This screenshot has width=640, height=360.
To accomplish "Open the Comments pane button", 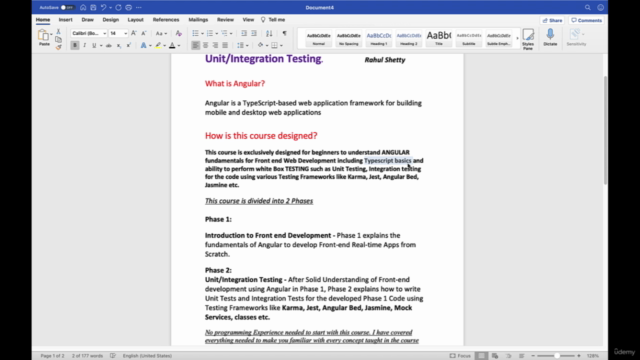I will point(587,20).
